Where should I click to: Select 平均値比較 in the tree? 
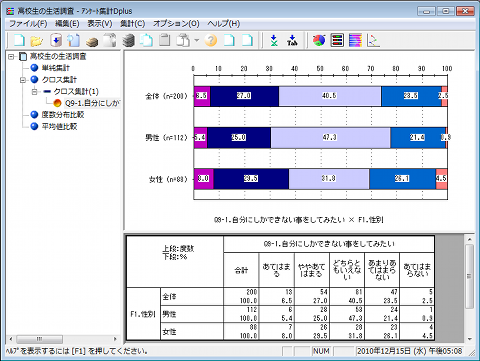pyautogui.click(x=59, y=126)
